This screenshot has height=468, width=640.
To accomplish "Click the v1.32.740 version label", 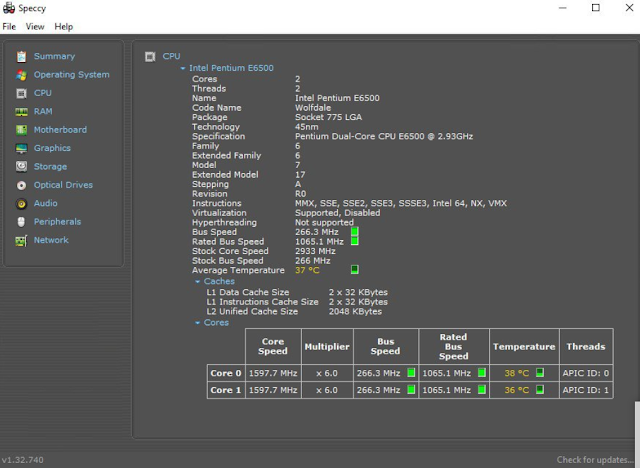I will point(22,460).
